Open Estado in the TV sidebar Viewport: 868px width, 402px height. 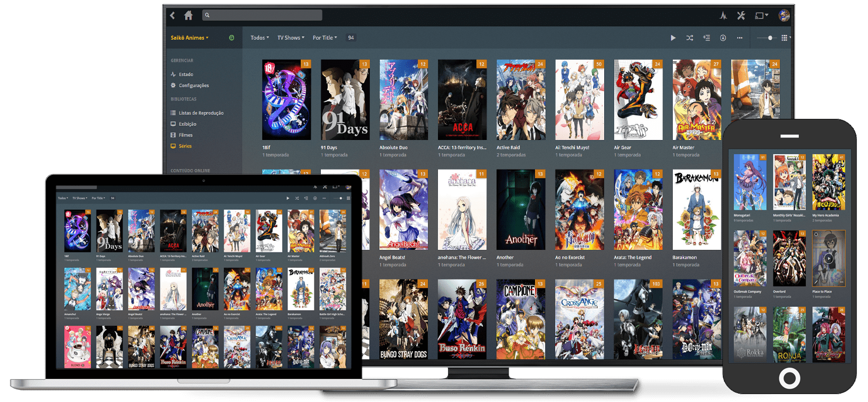click(186, 74)
